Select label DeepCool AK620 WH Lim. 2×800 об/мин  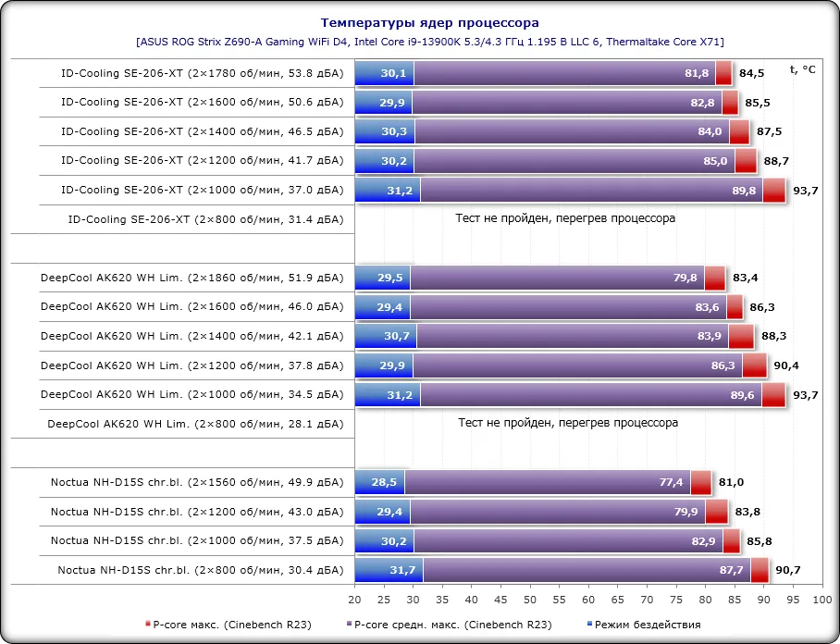195,425
